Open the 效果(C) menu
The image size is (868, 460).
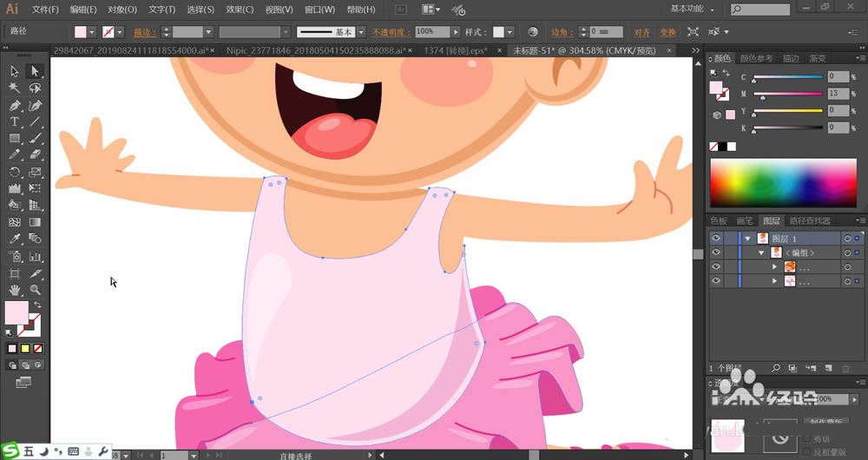point(240,10)
